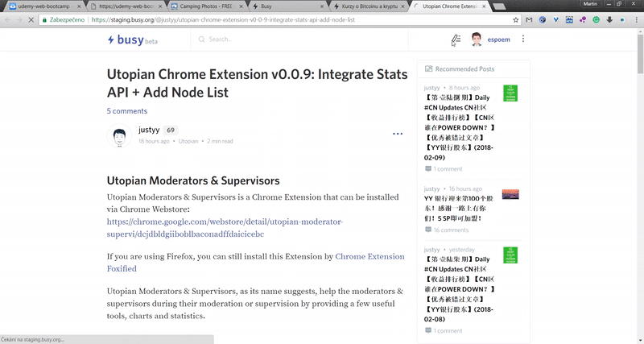Open a new browser tab
644x344 pixels.
499,6
